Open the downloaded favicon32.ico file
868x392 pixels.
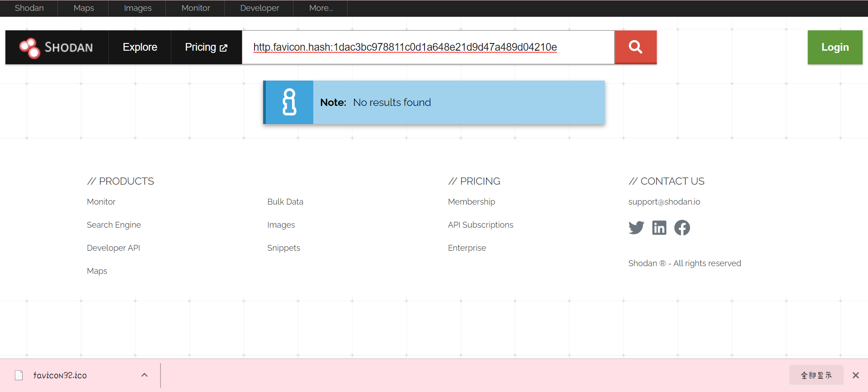[x=60, y=375]
